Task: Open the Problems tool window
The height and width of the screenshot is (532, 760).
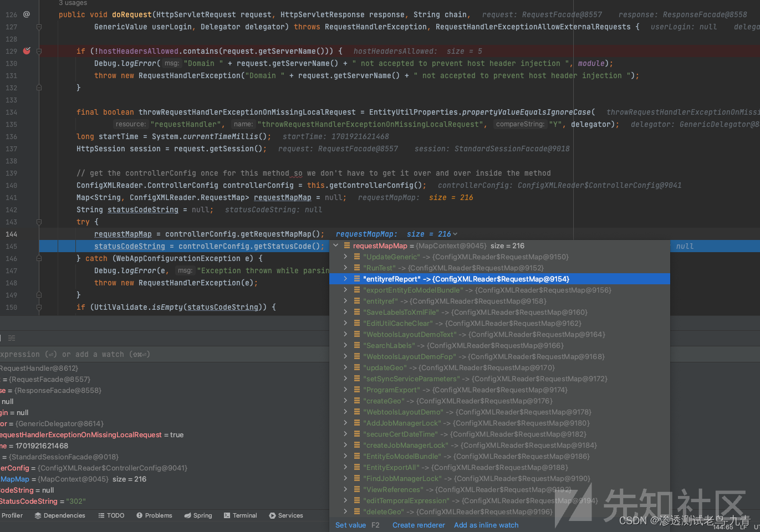Action: tap(154, 515)
